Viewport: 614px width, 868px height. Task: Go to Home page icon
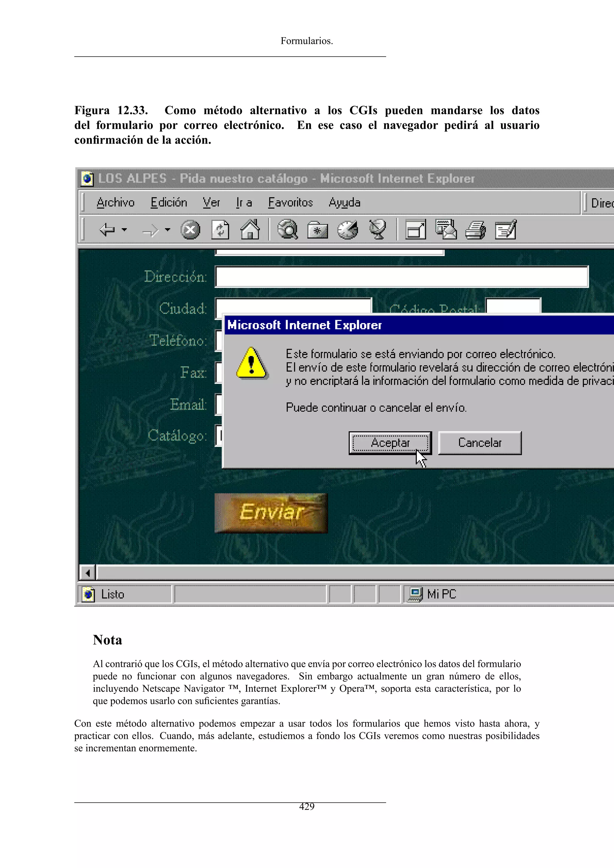(250, 230)
